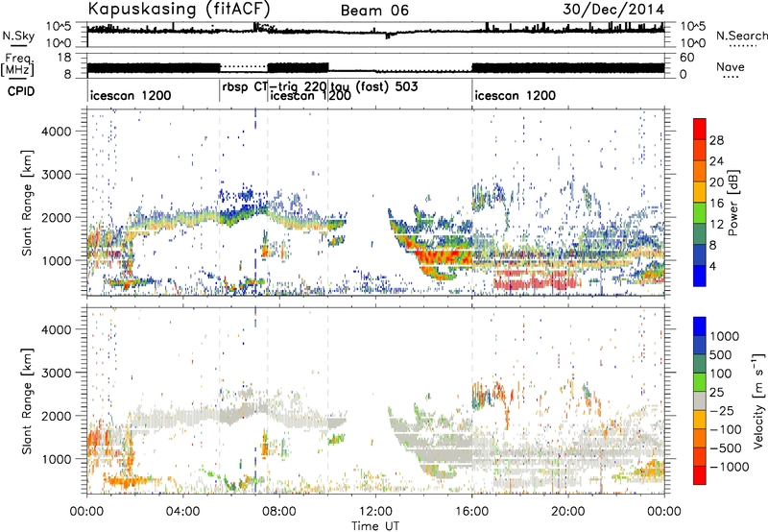Click 2000 tick on the power panel
The width and height of the screenshot is (768, 532).
click(56, 217)
